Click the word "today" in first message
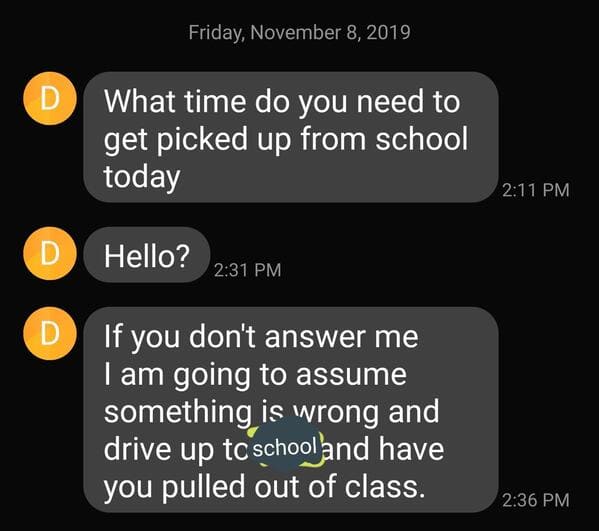 [142, 177]
